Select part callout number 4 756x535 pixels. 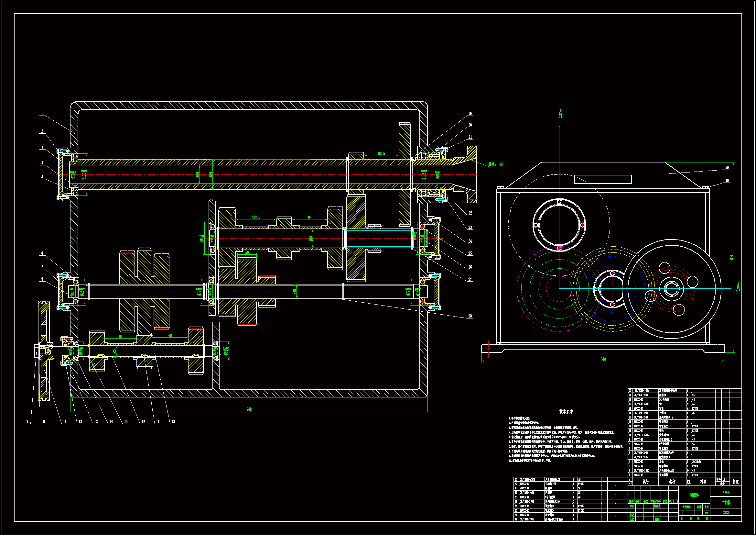[x=42, y=163]
